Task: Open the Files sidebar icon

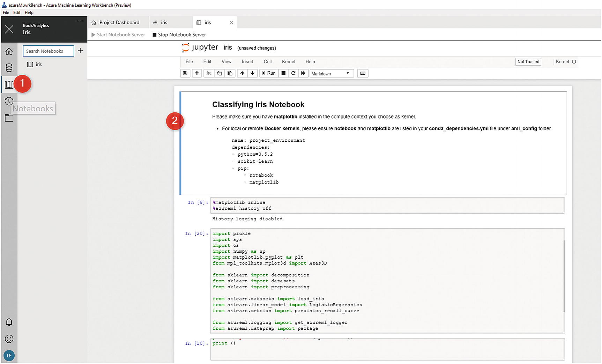Action: point(9,118)
